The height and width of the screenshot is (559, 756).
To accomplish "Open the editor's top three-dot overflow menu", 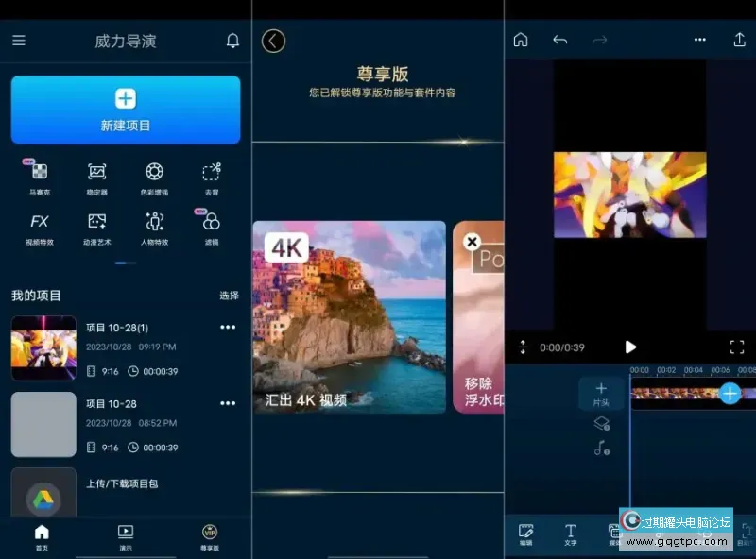I will click(699, 41).
